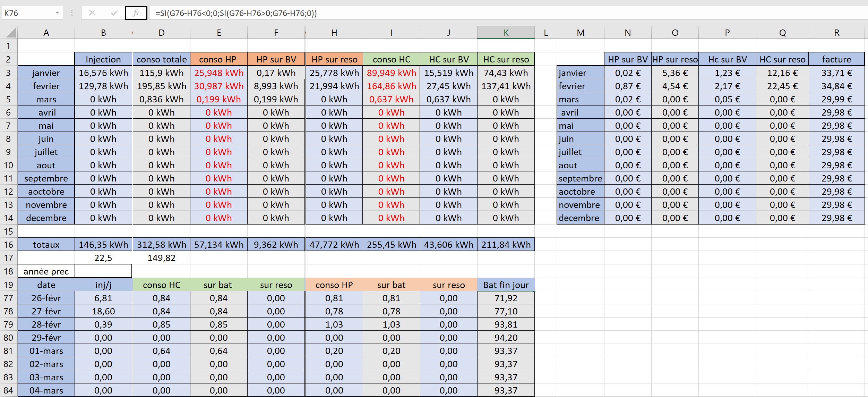The image size is (868, 397).
Task: Select the 'facture' header cell
Action: point(836,59)
